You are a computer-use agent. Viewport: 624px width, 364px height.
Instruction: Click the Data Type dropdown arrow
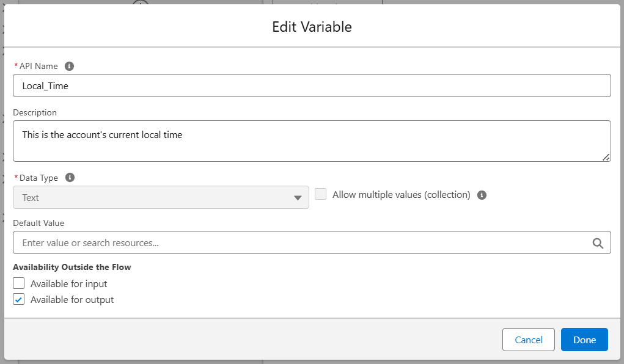298,198
